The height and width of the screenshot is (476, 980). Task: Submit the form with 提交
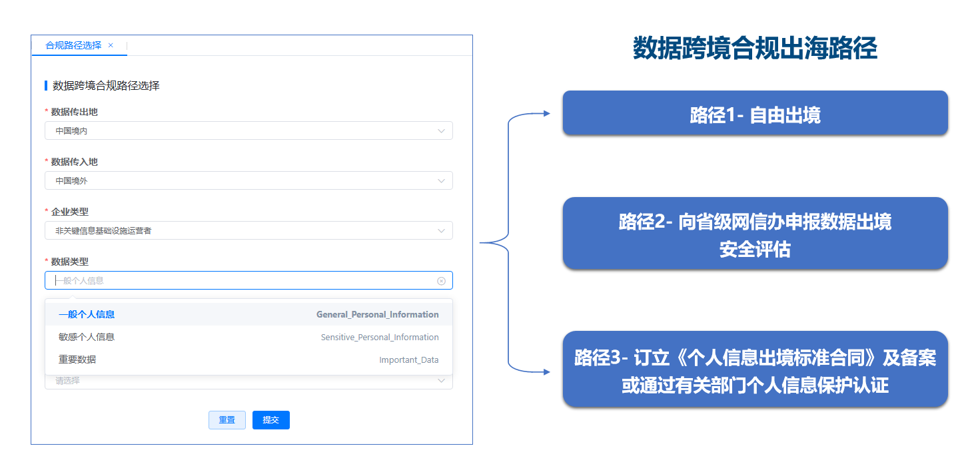click(270, 420)
